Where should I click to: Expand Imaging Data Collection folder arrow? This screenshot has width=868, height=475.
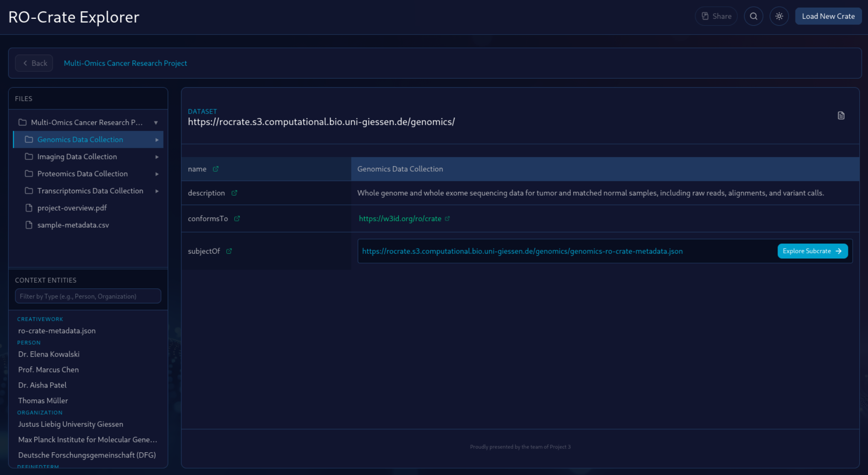157,157
